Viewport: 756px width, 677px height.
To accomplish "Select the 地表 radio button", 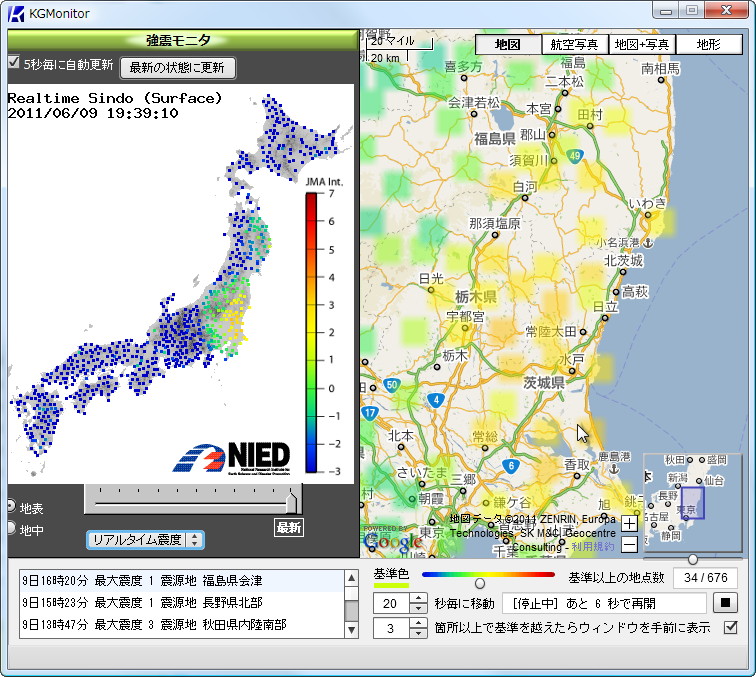I will [11, 506].
